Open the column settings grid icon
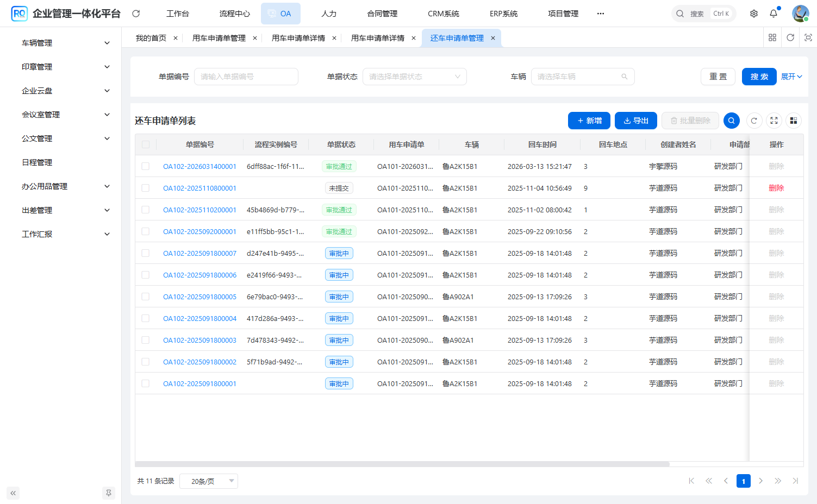Screen dimensions: 817x504 point(794,121)
